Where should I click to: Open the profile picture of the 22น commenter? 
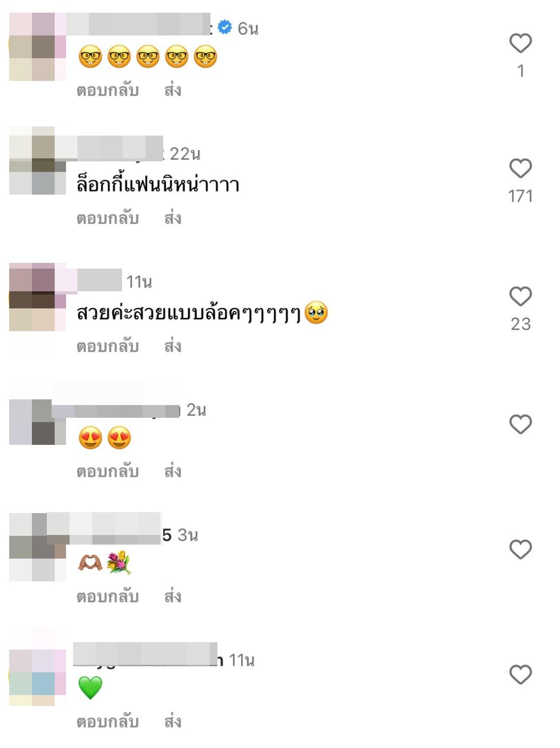click(x=38, y=161)
